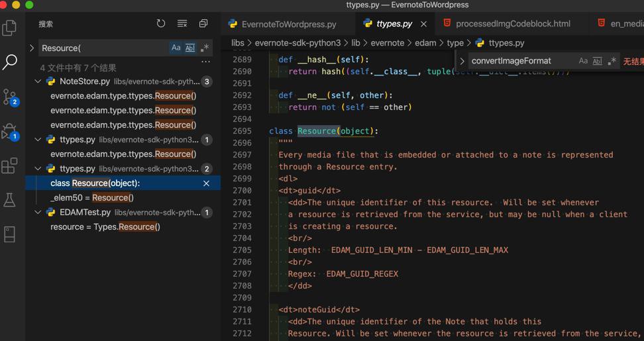Open the Explorer view in activity bar

click(x=9, y=28)
